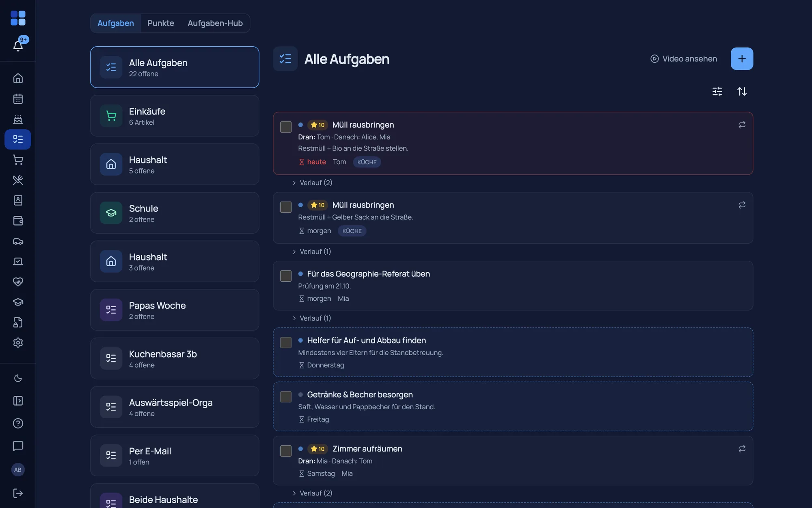Viewport: 812px width, 508px height.
Task: Open the birthday cake icon in sidebar
Action: coord(18,119)
